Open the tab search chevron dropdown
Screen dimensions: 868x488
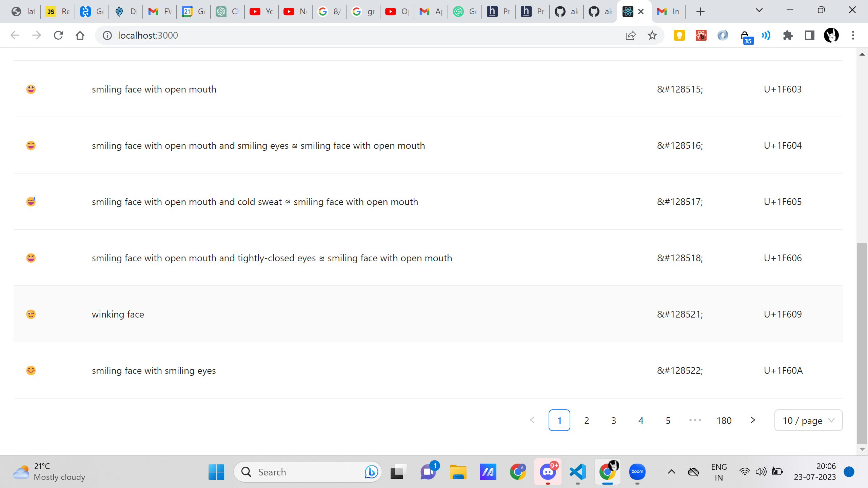(x=759, y=10)
